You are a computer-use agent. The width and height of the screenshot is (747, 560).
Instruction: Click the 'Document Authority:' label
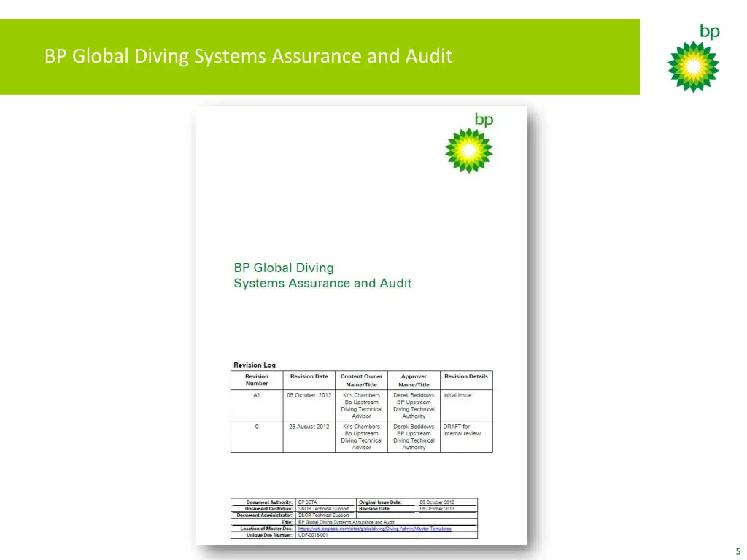(269, 502)
